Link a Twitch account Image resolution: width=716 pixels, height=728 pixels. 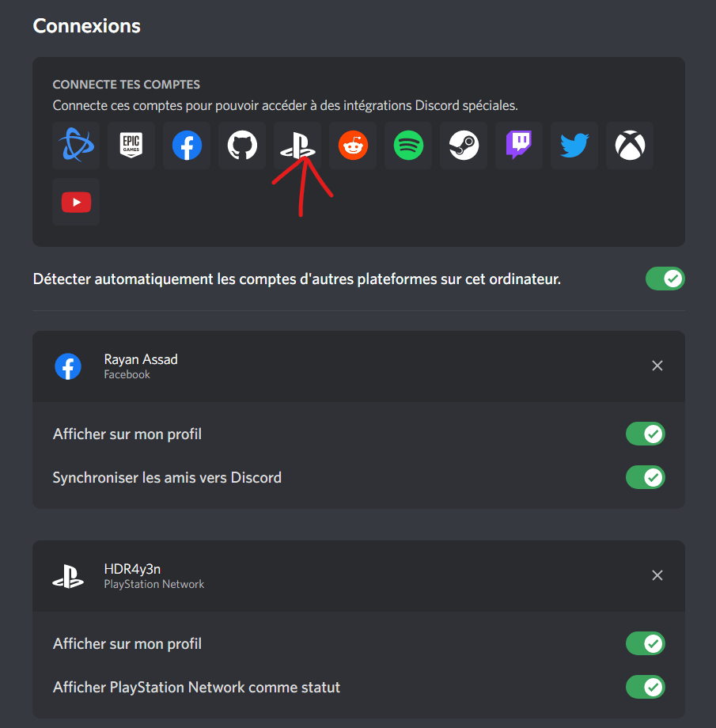pos(519,146)
